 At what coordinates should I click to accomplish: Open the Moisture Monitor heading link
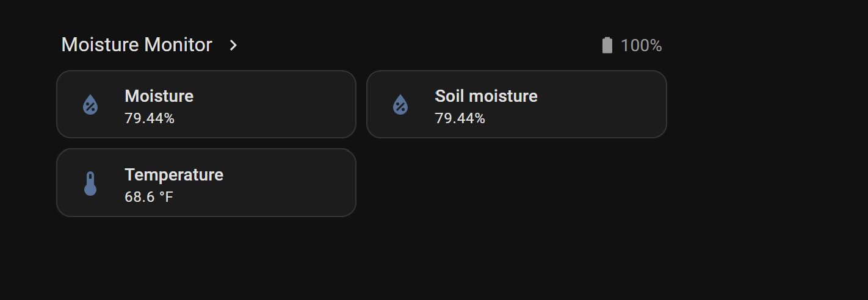point(137,45)
